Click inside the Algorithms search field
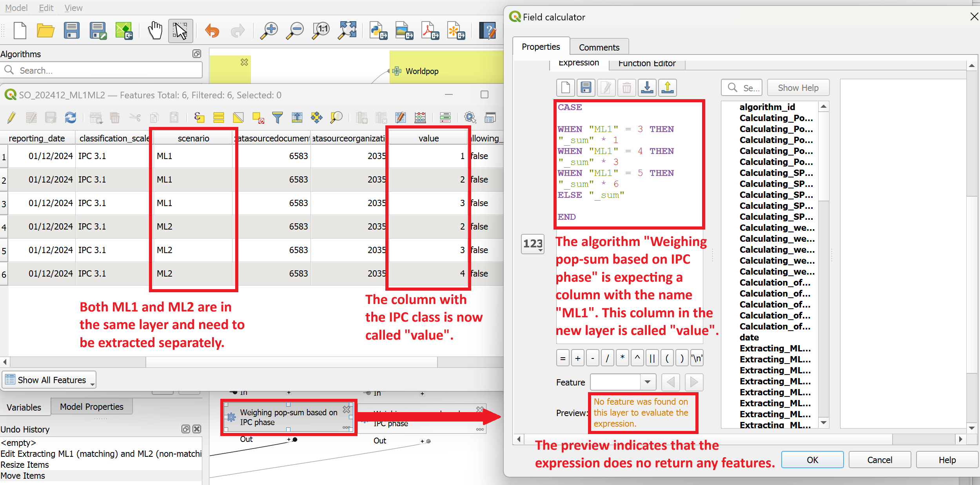980x485 pixels. pos(102,70)
